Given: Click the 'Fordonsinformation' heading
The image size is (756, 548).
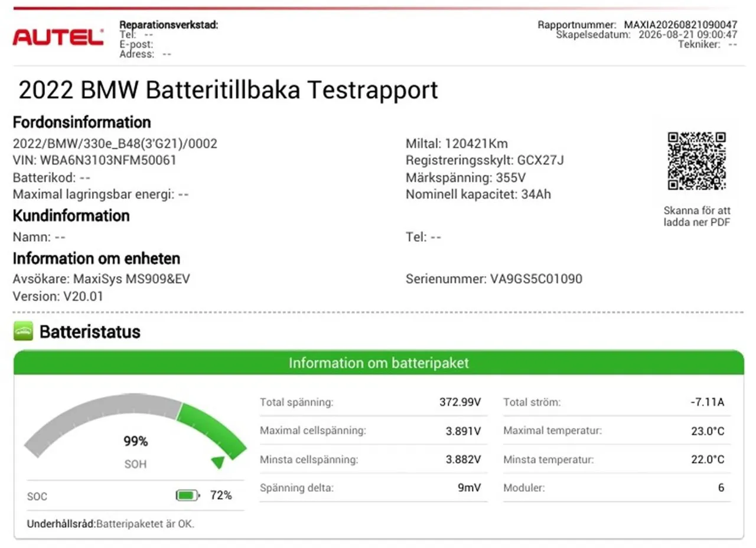Looking at the screenshot, I should [x=82, y=122].
